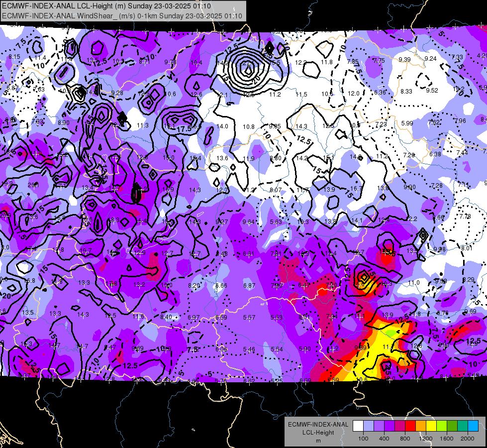Click the lime green legend swatch before 1600
The image size is (487, 448).
click(x=442, y=426)
